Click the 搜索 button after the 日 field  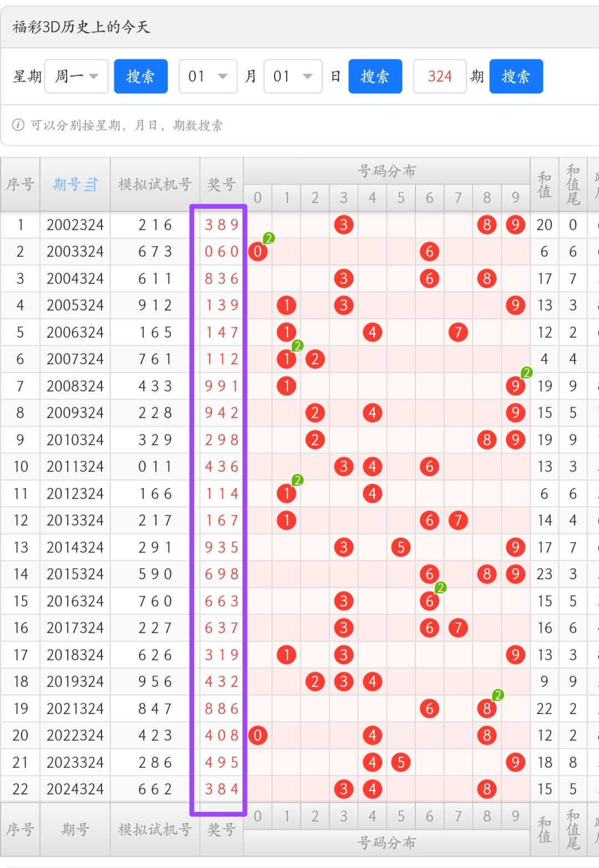375,76
